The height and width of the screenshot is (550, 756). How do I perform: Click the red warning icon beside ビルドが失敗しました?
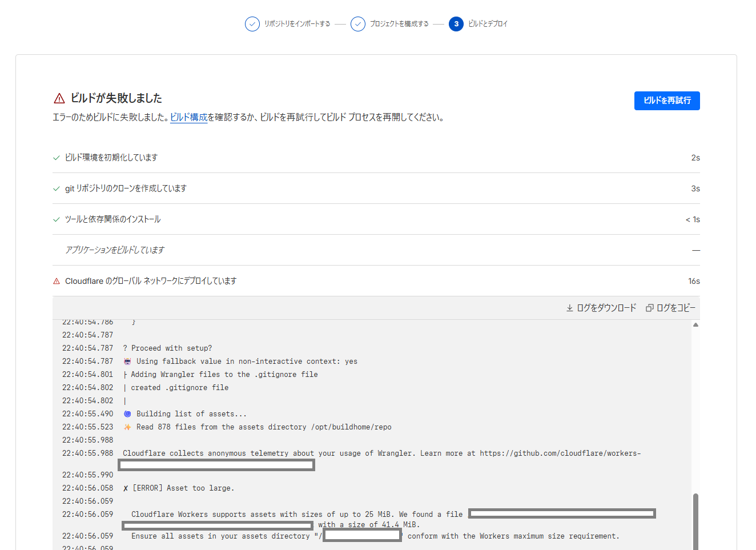coord(59,98)
